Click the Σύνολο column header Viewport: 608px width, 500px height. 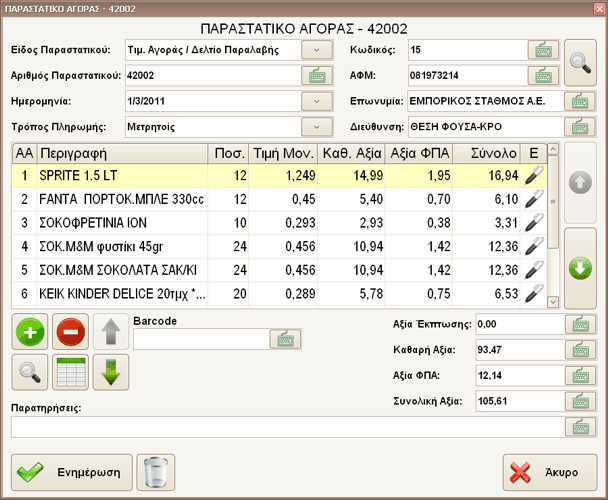pyautogui.click(x=486, y=154)
